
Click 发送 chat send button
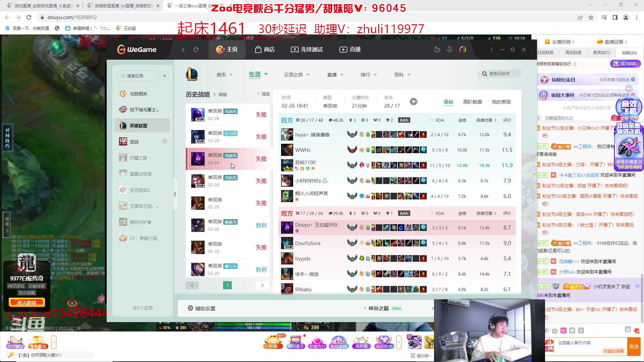tap(634, 347)
